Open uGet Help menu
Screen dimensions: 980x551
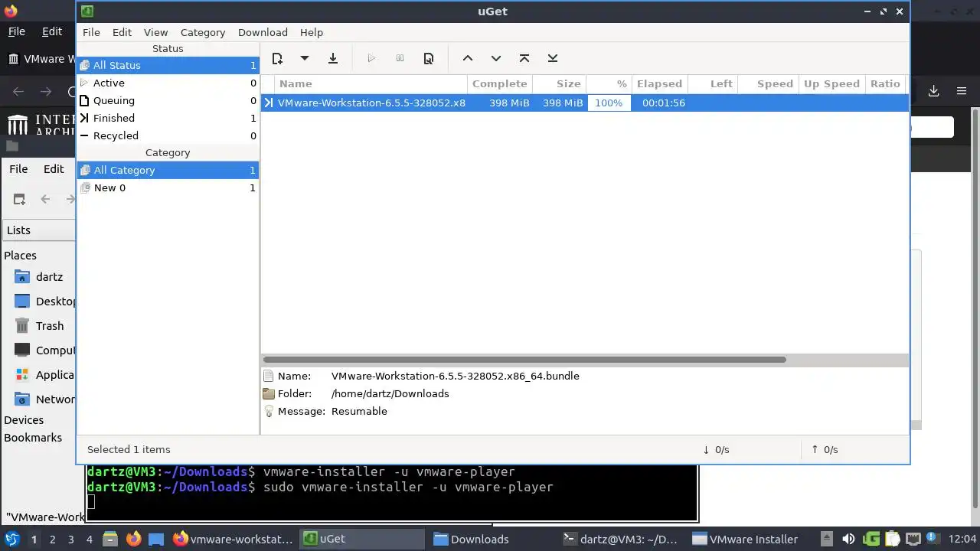point(312,32)
